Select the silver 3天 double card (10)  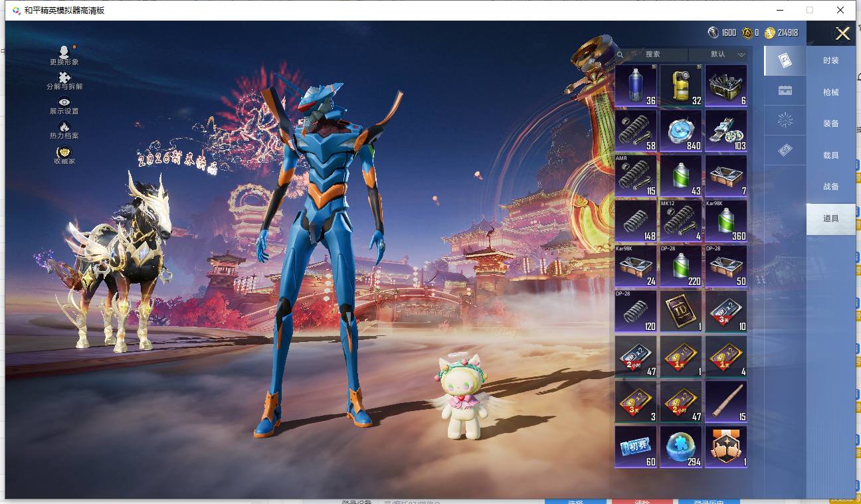[x=726, y=311]
